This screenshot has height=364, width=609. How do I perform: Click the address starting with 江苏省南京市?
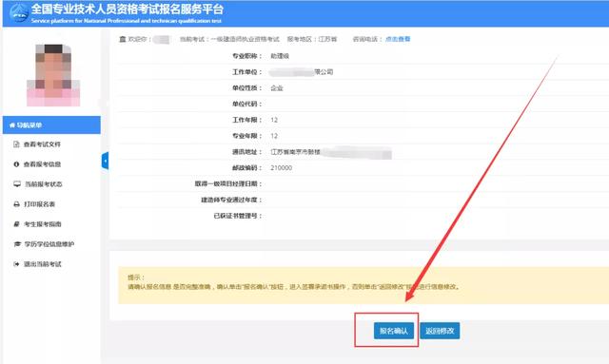(x=331, y=152)
